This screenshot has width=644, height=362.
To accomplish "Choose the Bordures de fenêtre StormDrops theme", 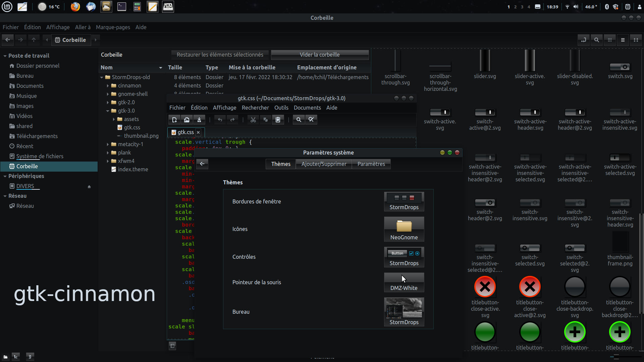I will [404, 201].
